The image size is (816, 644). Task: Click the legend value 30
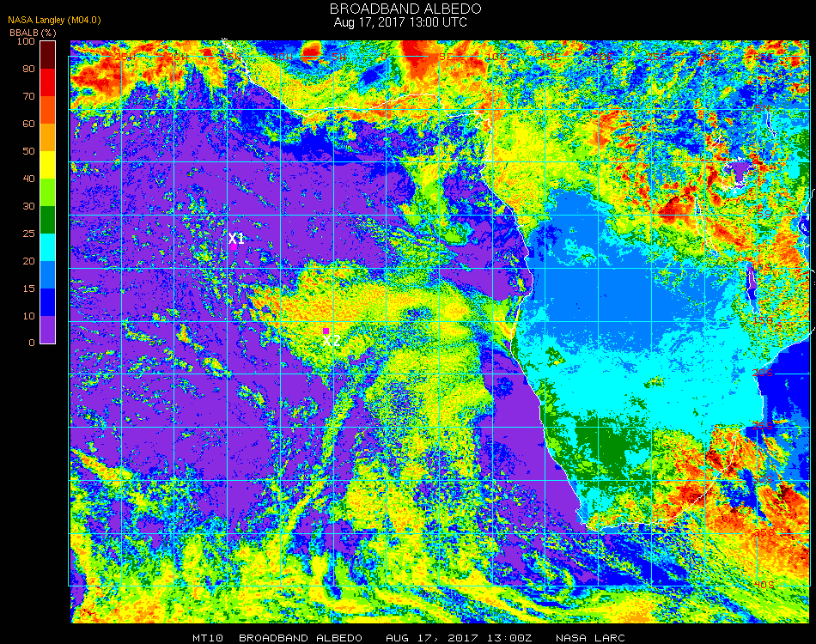[28, 207]
